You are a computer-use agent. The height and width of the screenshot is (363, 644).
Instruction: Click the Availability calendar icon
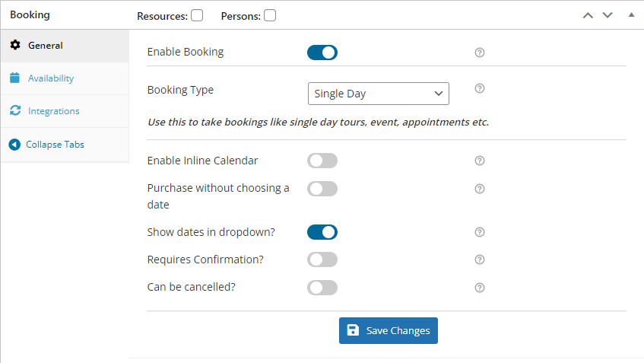tap(14, 78)
